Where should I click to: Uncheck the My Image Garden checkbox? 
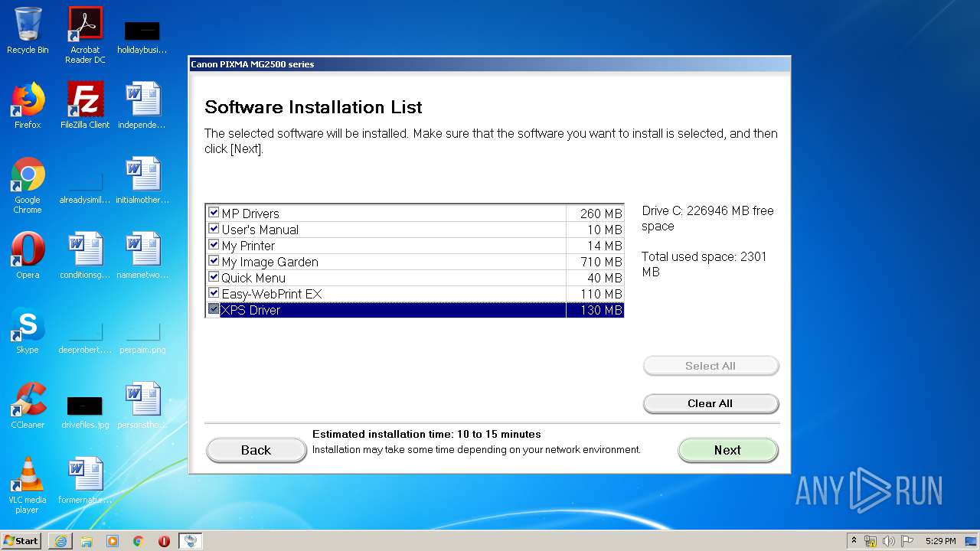pyautogui.click(x=214, y=261)
